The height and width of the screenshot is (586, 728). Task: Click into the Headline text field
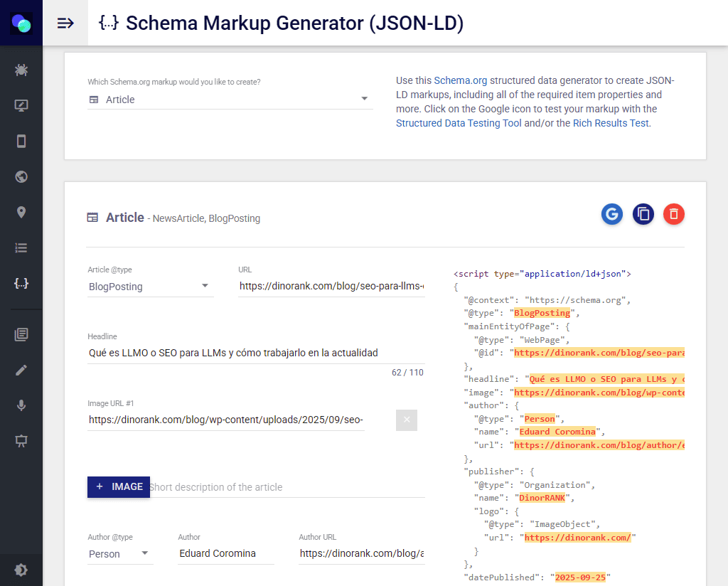click(255, 353)
